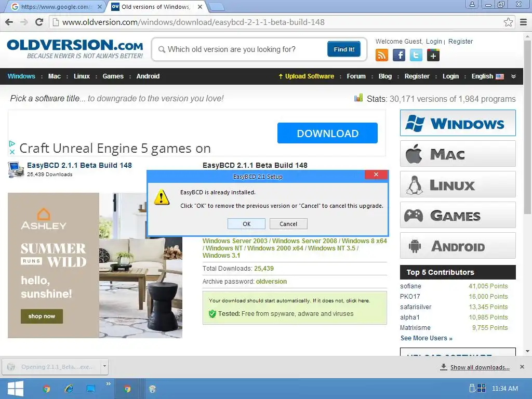Launch Internet Explorer from the taskbar
Screen dimensions: 532x399
69,389
